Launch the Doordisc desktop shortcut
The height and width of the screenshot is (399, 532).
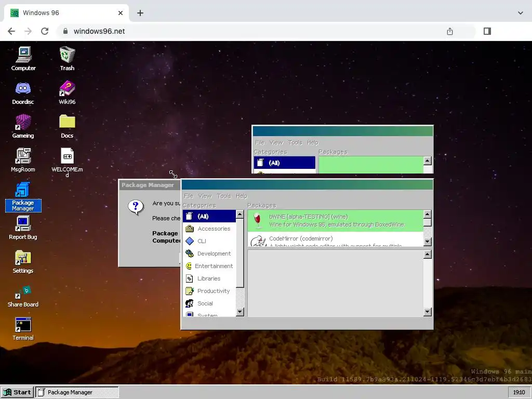[x=23, y=92]
